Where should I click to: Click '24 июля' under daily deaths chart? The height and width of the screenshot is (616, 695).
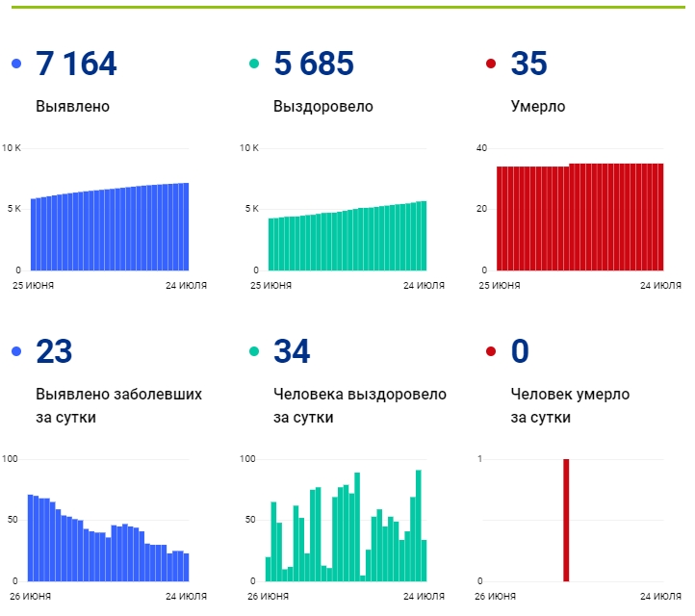tap(660, 597)
